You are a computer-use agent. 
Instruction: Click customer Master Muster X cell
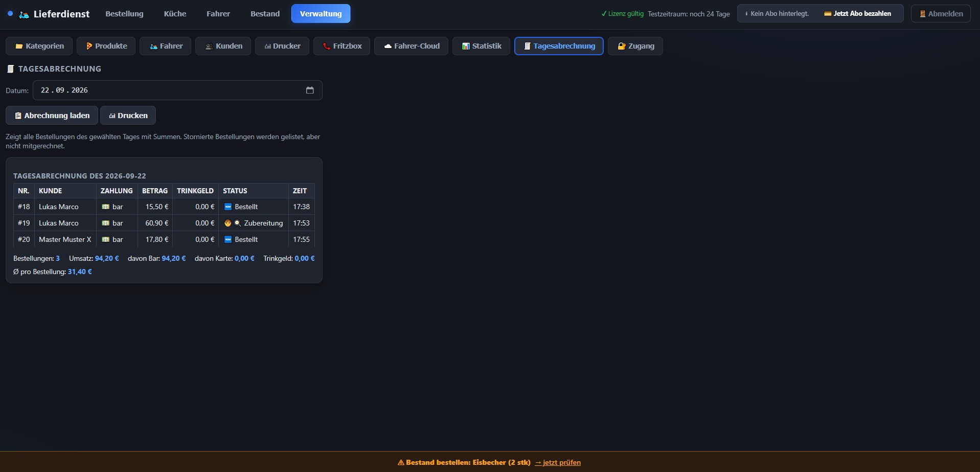pyautogui.click(x=65, y=239)
